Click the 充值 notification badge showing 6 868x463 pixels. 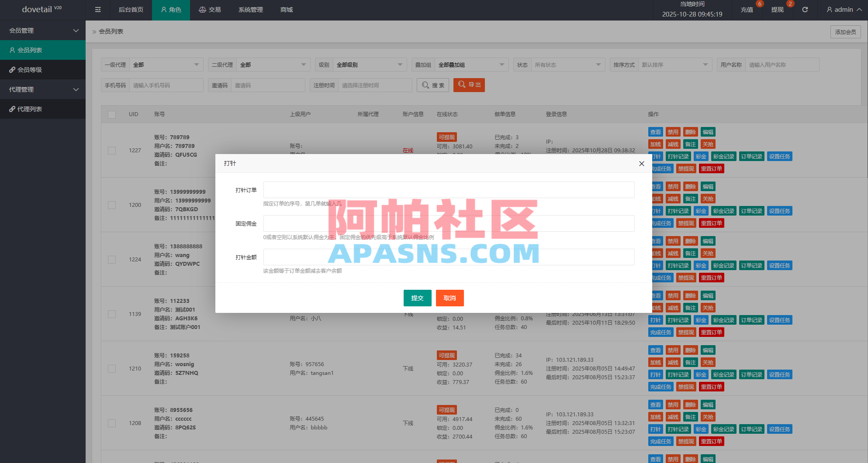(x=760, y=4)
